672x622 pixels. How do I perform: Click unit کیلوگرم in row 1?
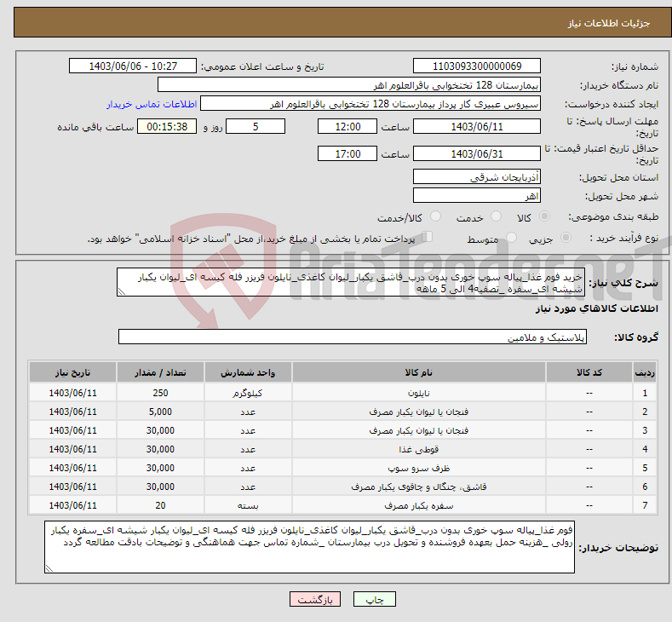[x=248, y=393]
